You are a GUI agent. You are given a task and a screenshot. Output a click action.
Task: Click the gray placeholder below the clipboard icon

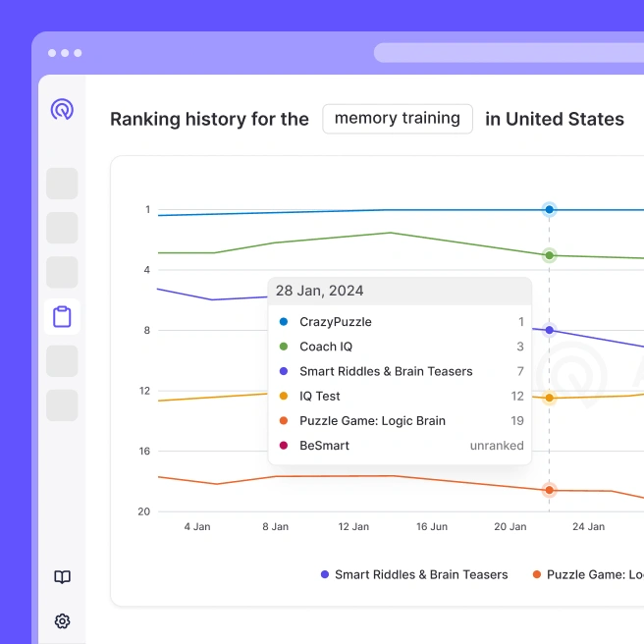click(x=62, y=361)
